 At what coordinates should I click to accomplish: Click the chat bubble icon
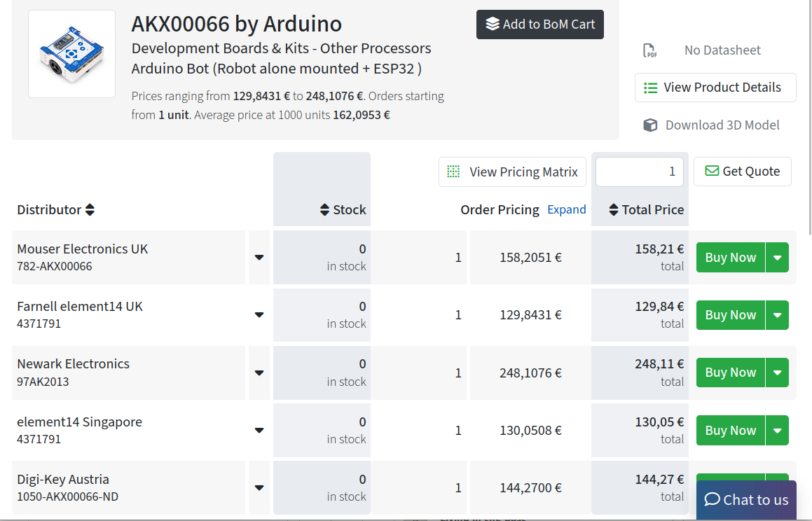pos(712,499)
